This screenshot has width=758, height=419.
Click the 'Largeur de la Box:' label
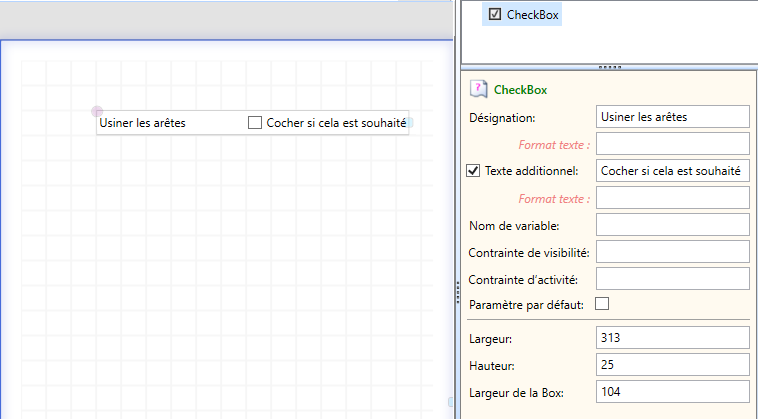click(516, 393)
